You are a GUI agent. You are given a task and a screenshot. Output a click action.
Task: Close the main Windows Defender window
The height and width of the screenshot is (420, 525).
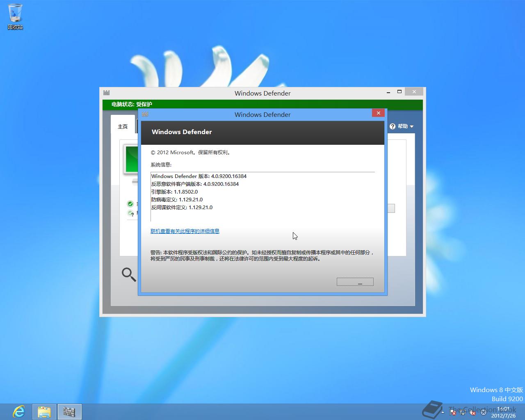pyautogui.click(x=414, y=92)
